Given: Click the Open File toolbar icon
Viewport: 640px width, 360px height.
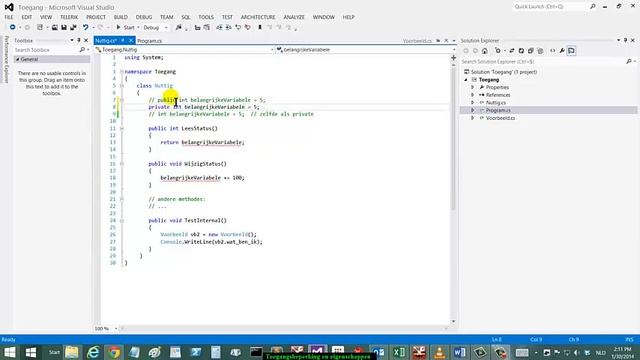Looking at the screenshot, I should pyautogui.click(x=55, y=27).
